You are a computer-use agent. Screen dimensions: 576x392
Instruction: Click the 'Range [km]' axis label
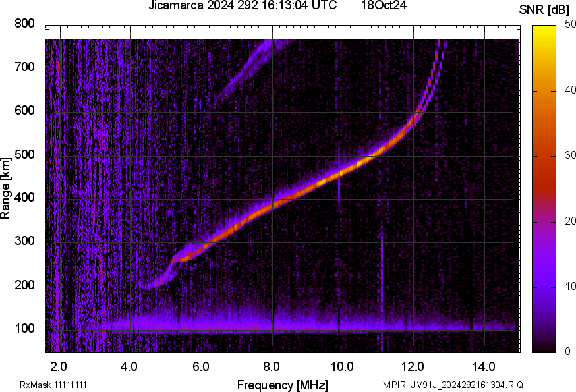[x=5, y=189]
